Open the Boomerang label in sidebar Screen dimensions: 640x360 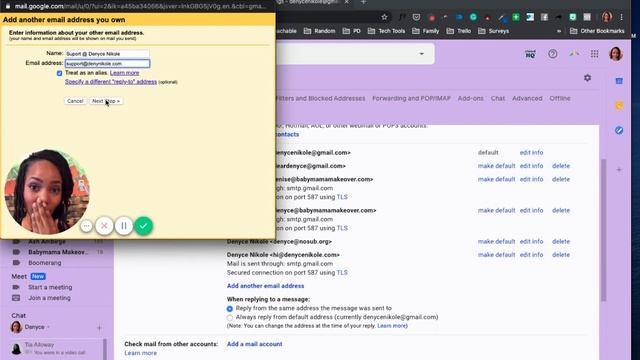[45, 263]
